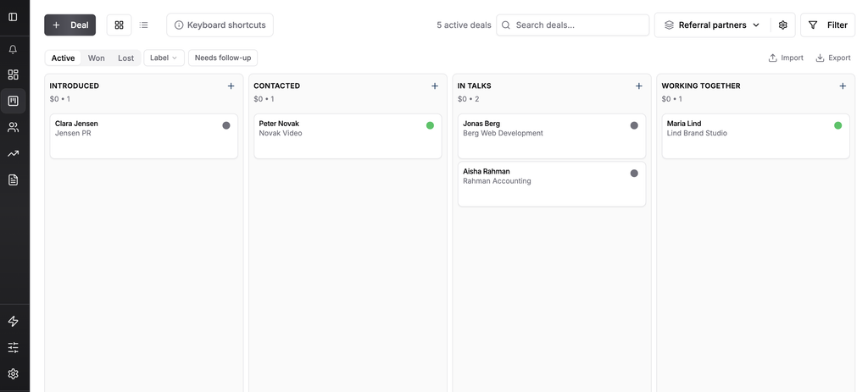Open pipeline settings gear icon
The image size is (868, 392).
click(782, 25)
